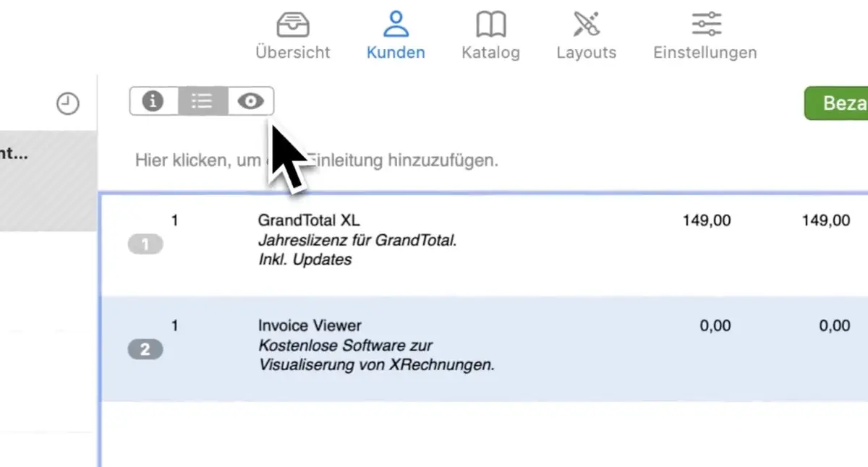The width and height of the screenshot is (868, 467).
Task: Click the unit price 149,00 of GrandTotal XL
Action: (x=707, y=221)
